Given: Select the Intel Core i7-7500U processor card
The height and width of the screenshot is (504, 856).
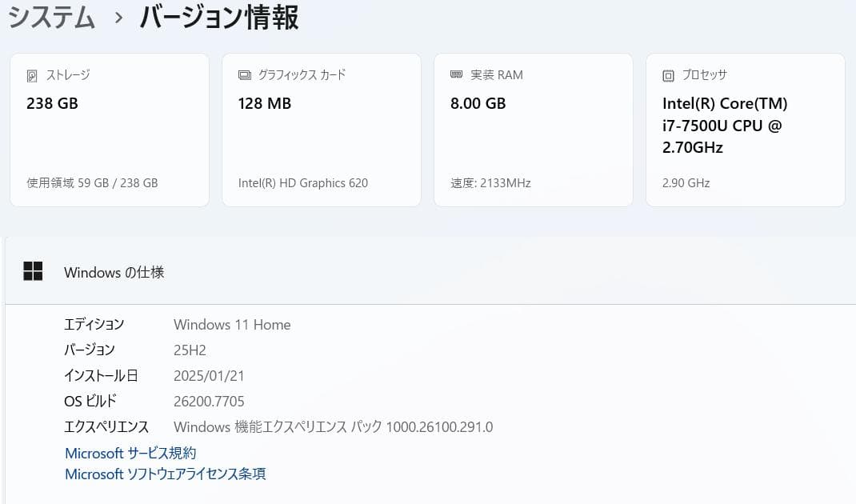Looking at the screenshot, I should click(745, 128).
